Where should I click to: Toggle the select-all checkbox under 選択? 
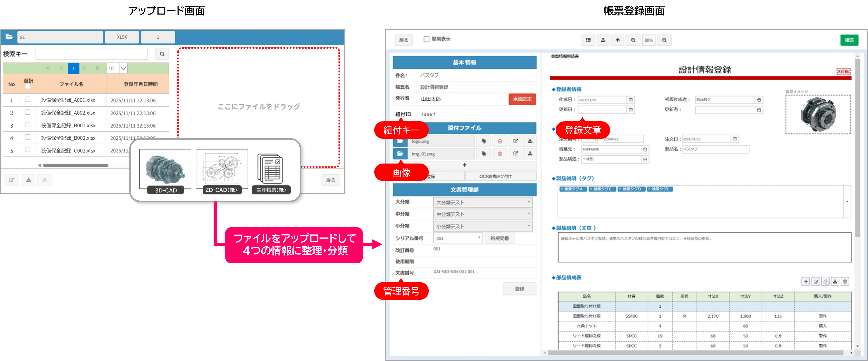28,87
